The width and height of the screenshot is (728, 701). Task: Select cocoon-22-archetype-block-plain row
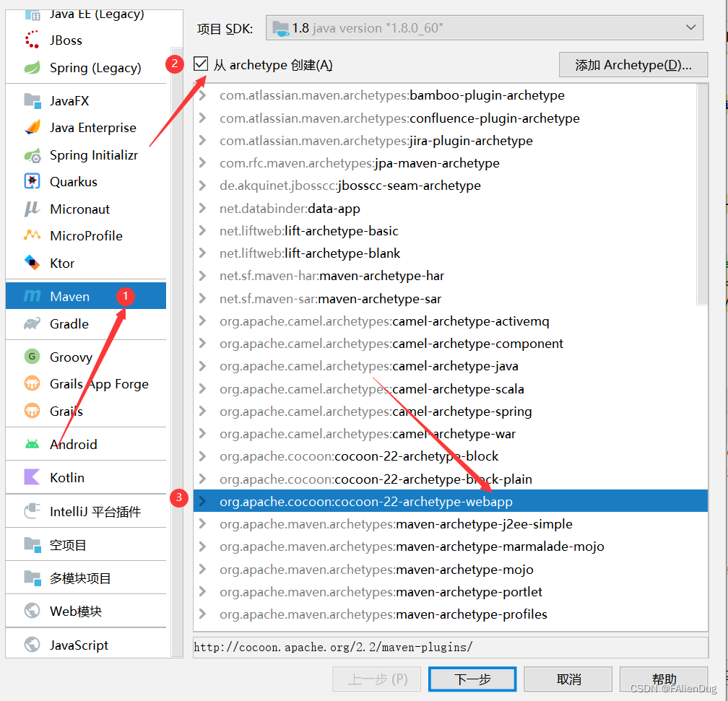[x=451, y=479]
